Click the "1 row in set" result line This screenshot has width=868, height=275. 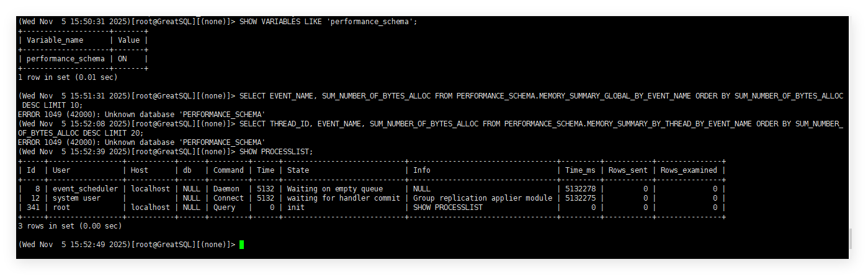click(x=68, y=77)
